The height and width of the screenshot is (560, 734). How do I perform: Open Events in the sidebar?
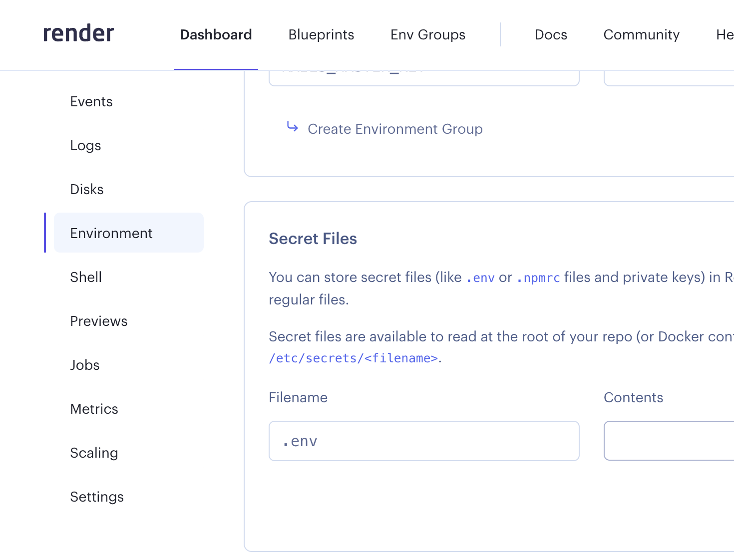tap(91, 102)
